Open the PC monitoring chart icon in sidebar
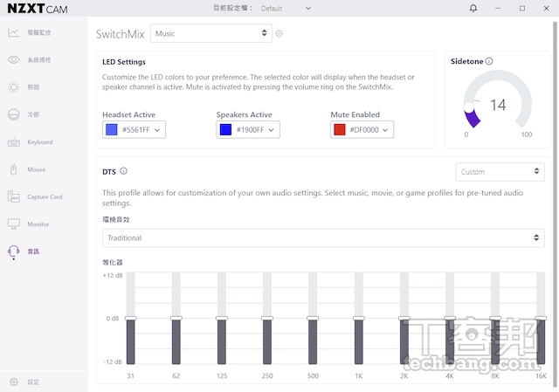 14,32
